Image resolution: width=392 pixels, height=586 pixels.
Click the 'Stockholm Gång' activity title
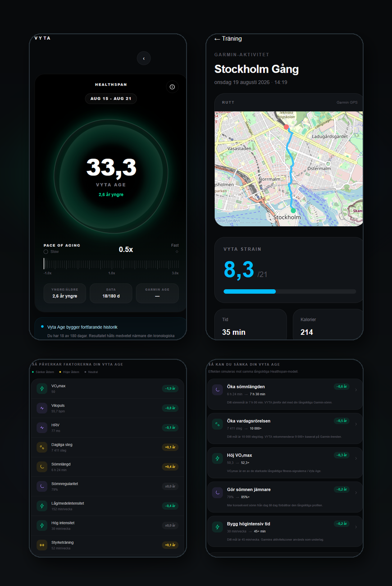tap(256, 69)
